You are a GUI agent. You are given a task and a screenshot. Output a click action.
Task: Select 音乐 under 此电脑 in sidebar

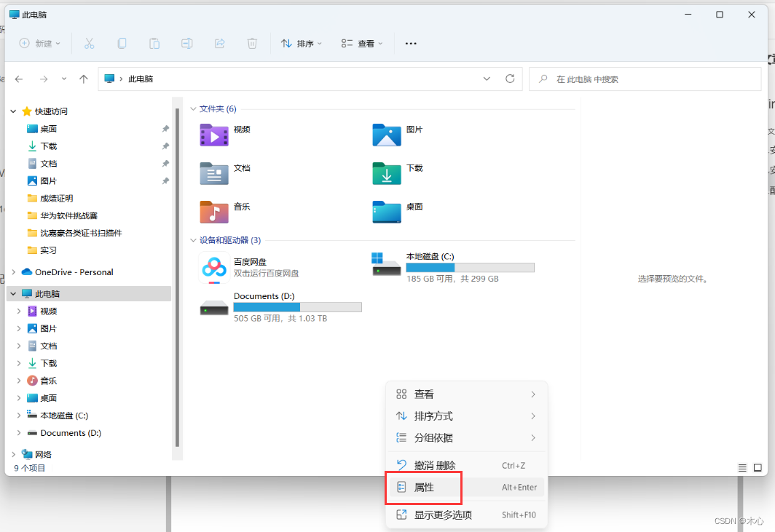click(48, 381)
